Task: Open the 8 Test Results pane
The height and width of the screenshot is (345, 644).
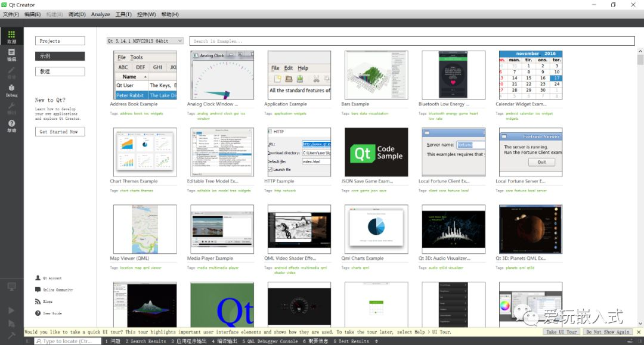Action: (x=351, y=341)
